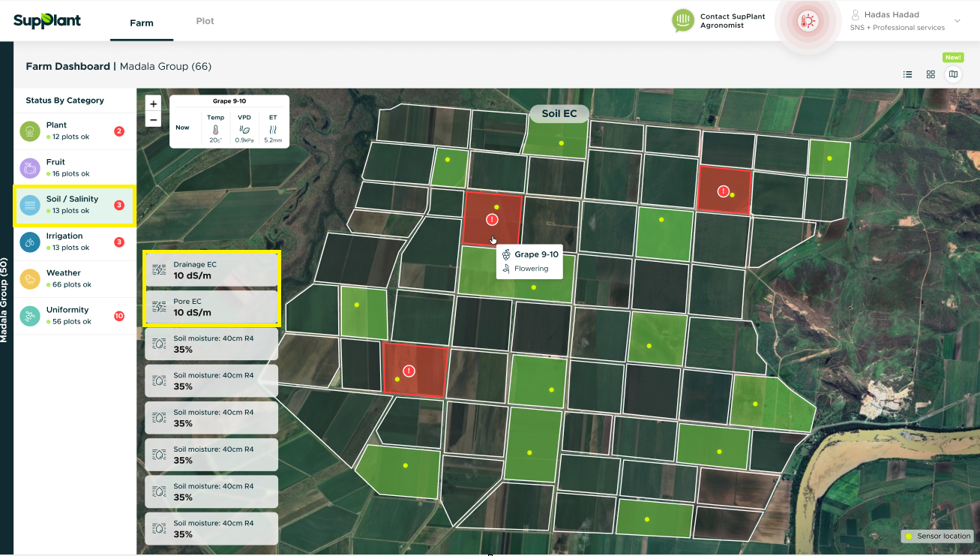
Task: Switch to grid view icon
Action: coord(931,74)
